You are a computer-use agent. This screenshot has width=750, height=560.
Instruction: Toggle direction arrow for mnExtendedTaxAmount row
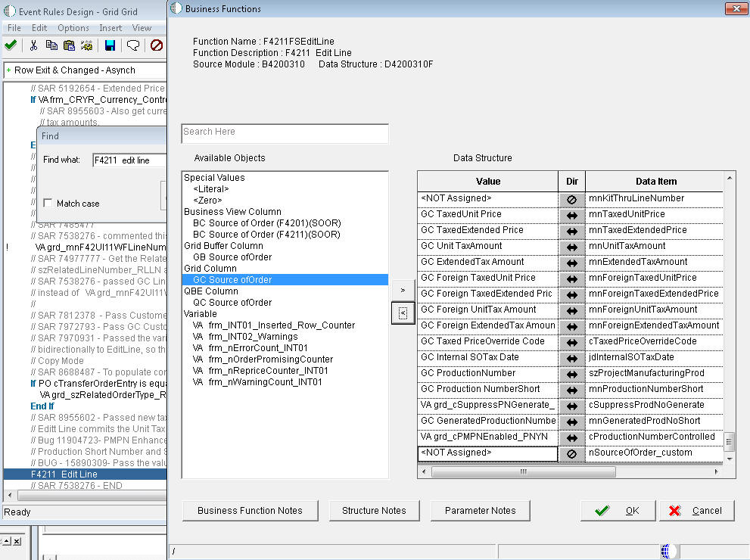pos(571,263)
